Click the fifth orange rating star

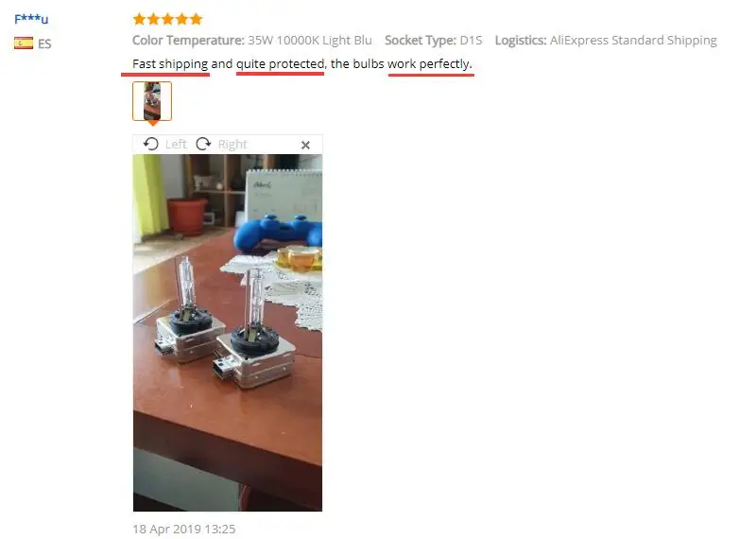click(196, 19)
